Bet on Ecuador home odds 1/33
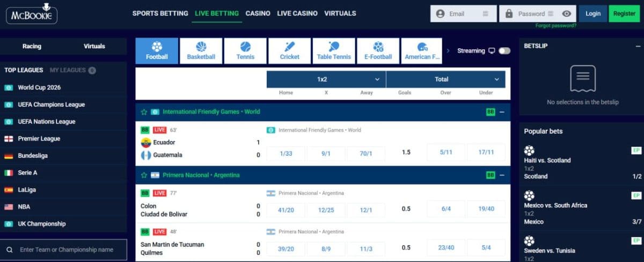The height and width of the screenshot is (262, 644). click(x=286, y=153)
